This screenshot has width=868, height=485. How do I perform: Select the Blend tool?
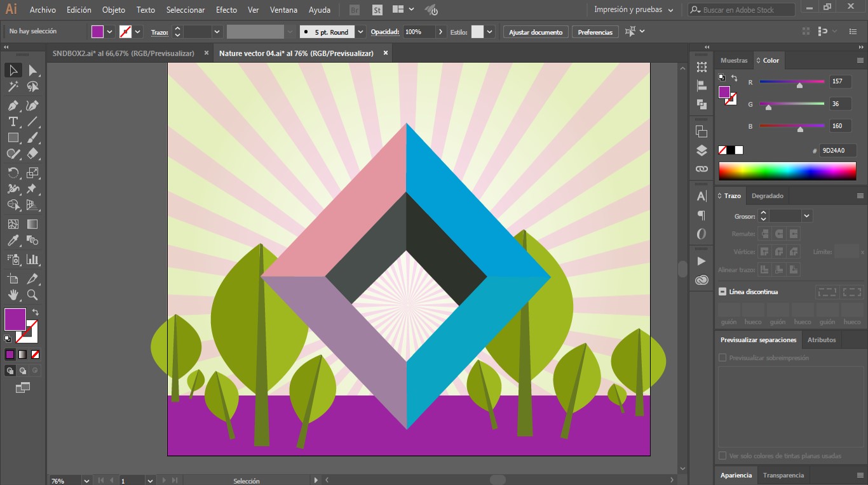[x=32, y=241]
